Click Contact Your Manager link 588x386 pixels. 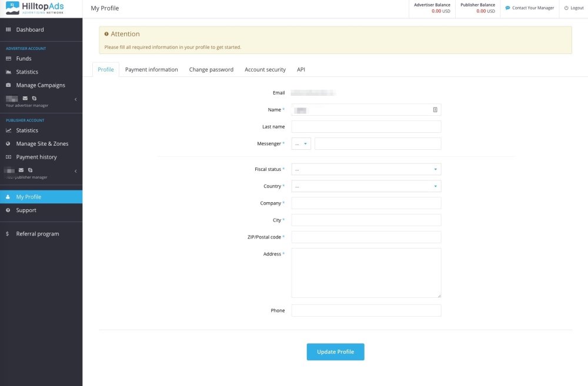[530, 8]
